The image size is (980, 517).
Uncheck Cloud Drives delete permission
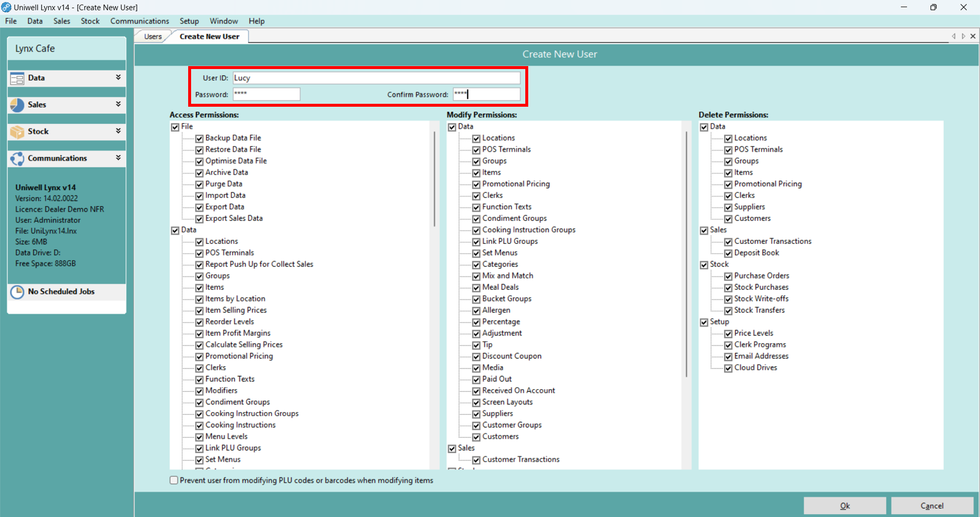tap(728, 368)
